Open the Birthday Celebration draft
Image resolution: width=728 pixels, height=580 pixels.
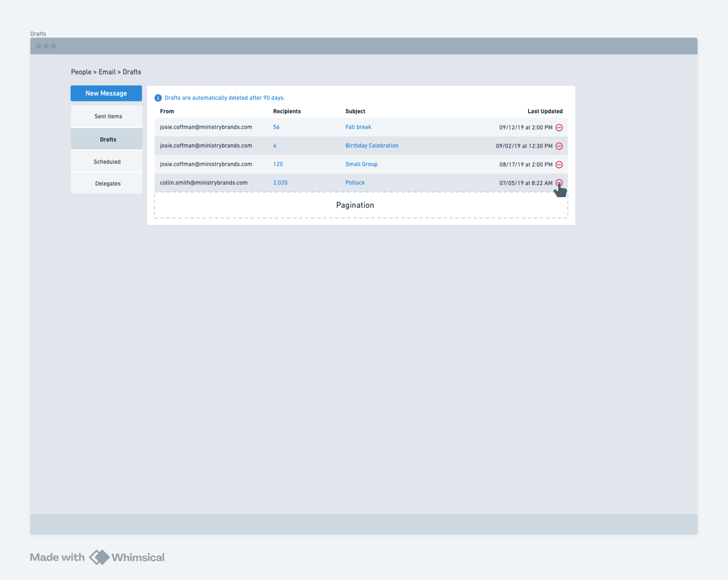tap(372, 146)
